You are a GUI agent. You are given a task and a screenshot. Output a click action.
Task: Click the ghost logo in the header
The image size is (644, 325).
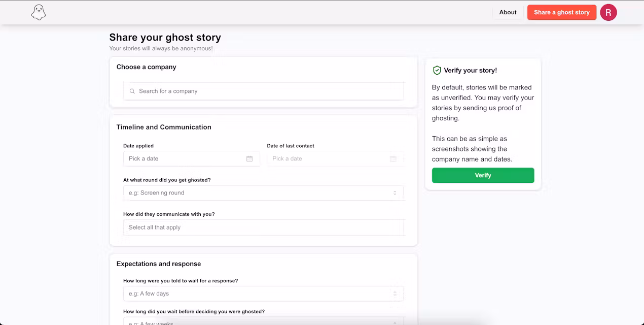38,12
